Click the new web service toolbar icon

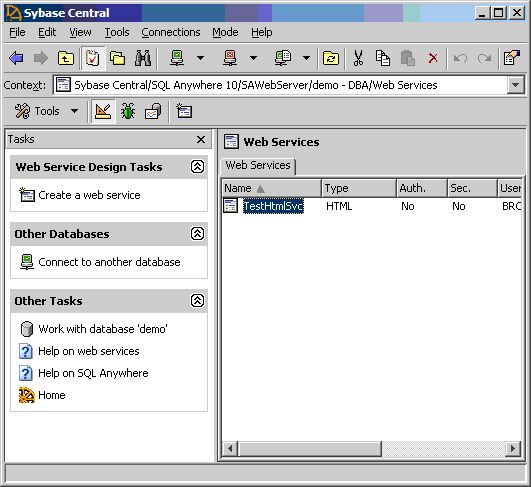click(x=184, y=111)
